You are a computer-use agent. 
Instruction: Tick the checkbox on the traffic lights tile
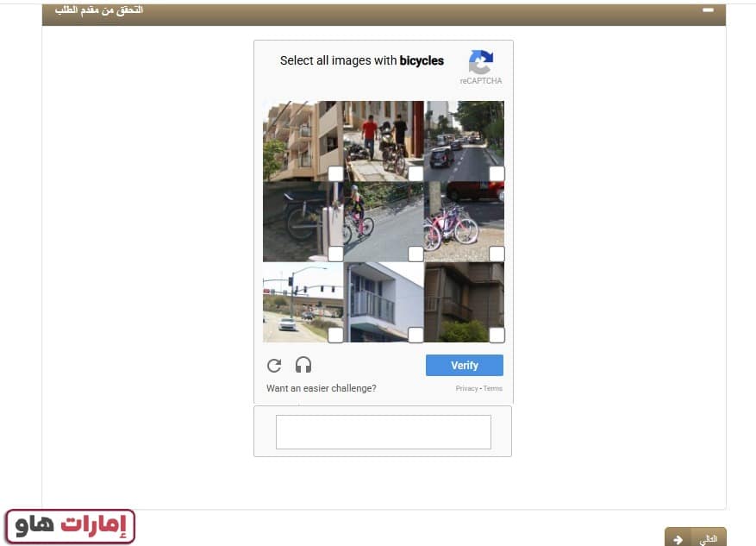335,335
